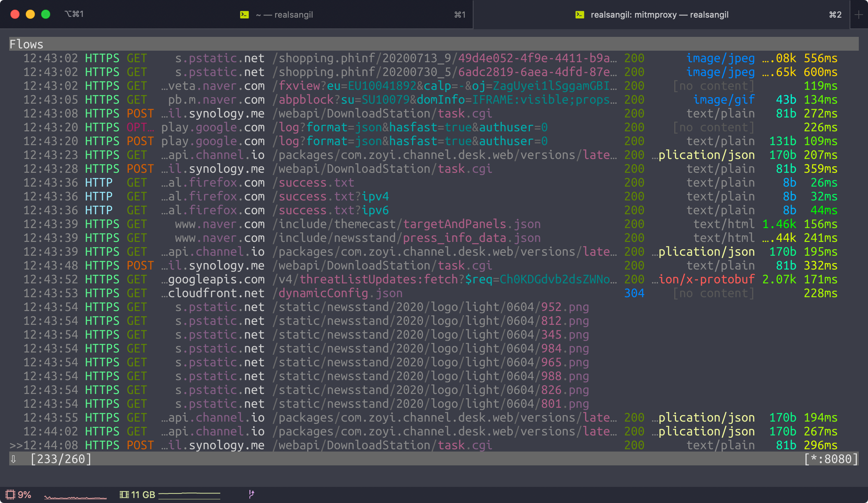Click the follow-mode arrow in mitmproxy footer

click(13, 459)
